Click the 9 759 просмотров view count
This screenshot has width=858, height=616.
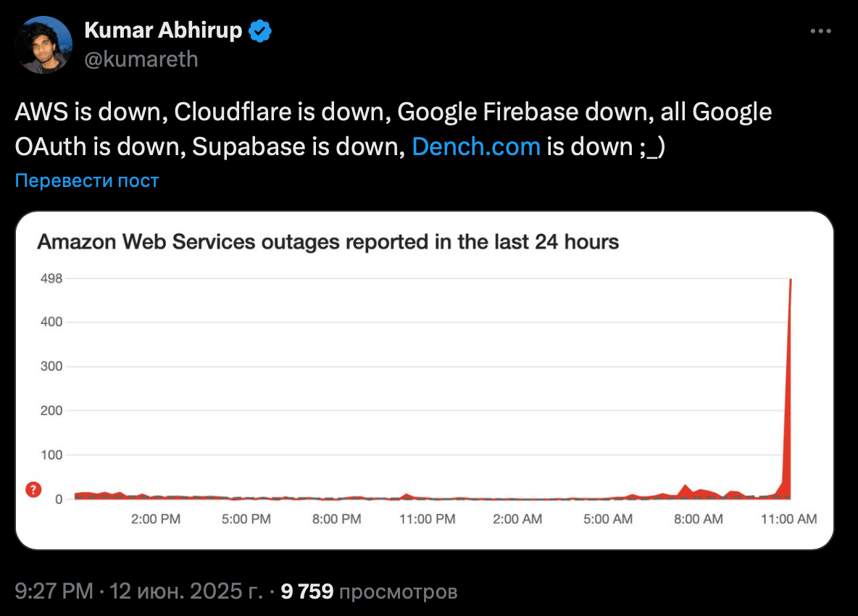point(369,591)
